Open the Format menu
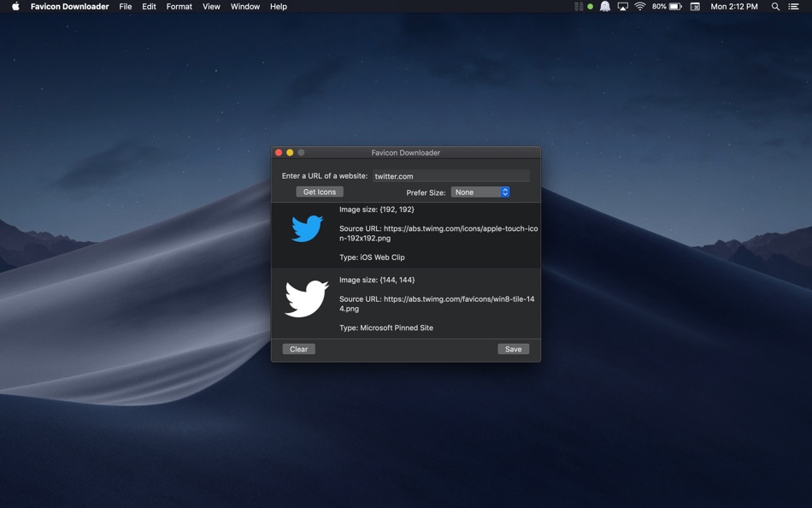Viewport: 812px width, 508px height. (179, 6)
